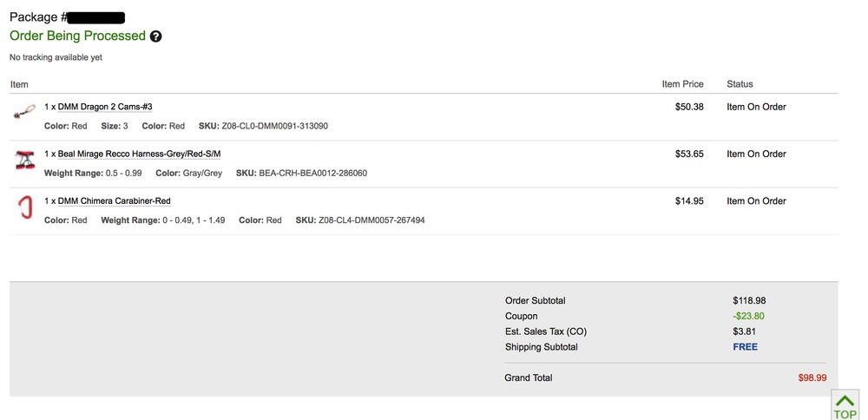
Task: Open Beal Mirage Recco Harness link
Action: (139, 154)
